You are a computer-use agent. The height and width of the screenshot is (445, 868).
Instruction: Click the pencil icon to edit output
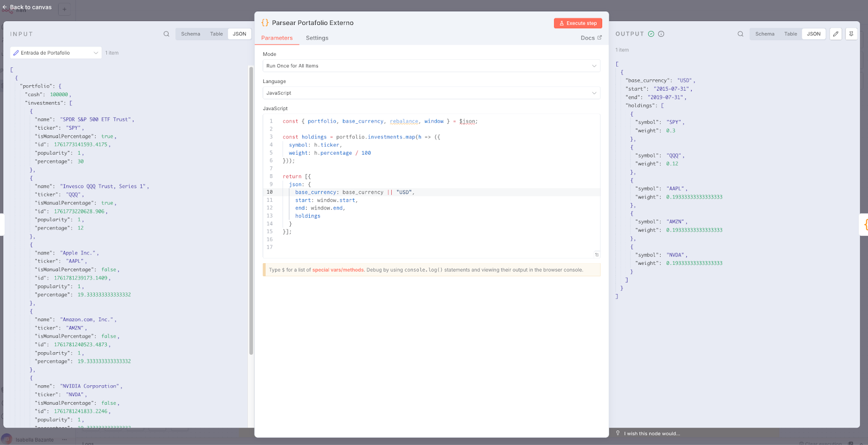pos(835,34)
